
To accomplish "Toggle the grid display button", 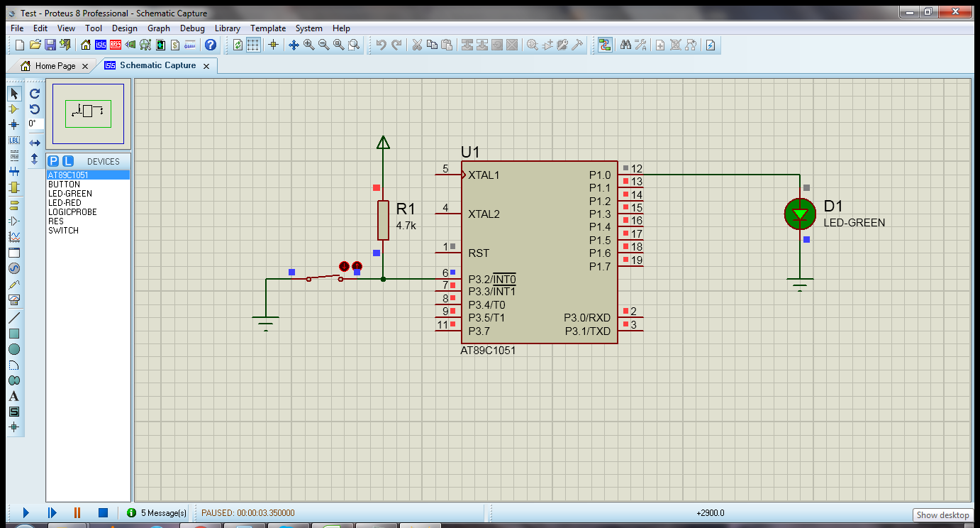I will point(253,45).
